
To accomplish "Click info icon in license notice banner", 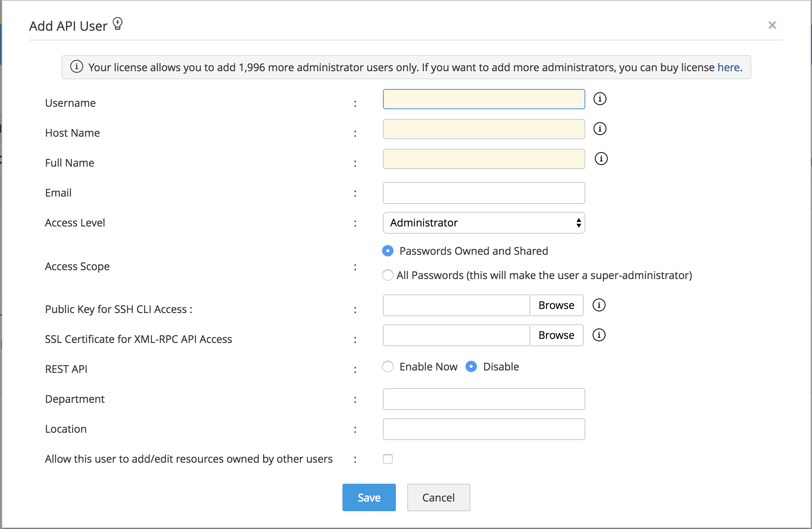I will [77, 66].
